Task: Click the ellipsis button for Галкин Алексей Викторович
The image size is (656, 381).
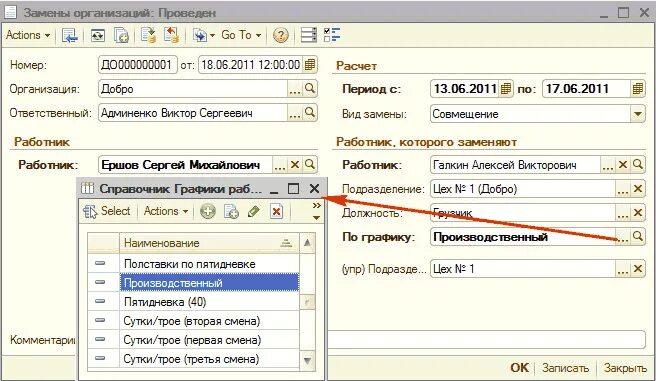Action: click(x=608, y=165)
